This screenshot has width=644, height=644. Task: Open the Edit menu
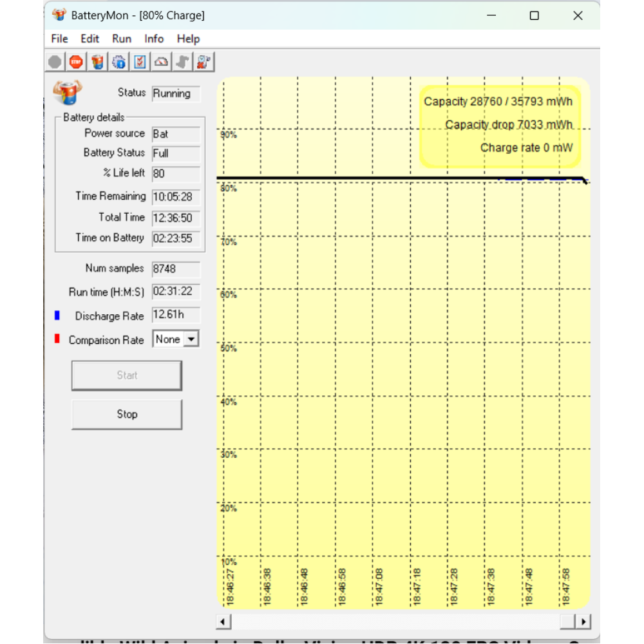tap(90, 39)
